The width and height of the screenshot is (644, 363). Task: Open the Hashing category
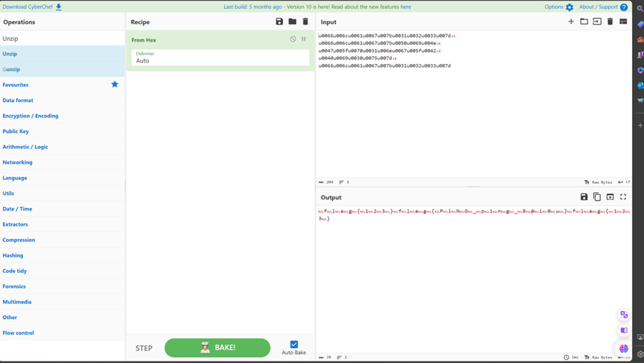63,256
